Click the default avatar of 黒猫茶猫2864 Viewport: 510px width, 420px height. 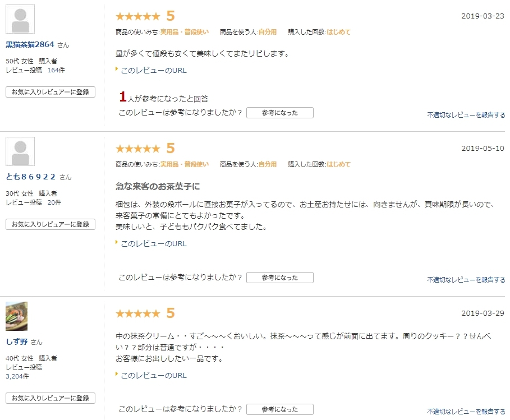tap(20, 19)
